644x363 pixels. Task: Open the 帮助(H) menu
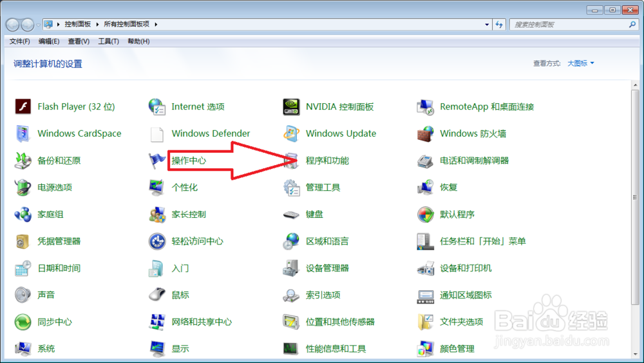138,41
